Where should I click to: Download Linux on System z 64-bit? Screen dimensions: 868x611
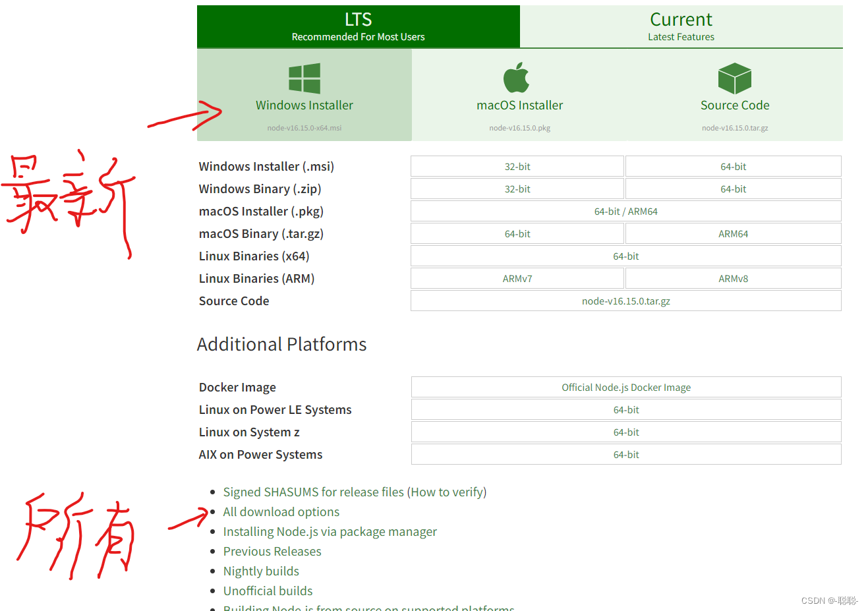click(626, 432)
